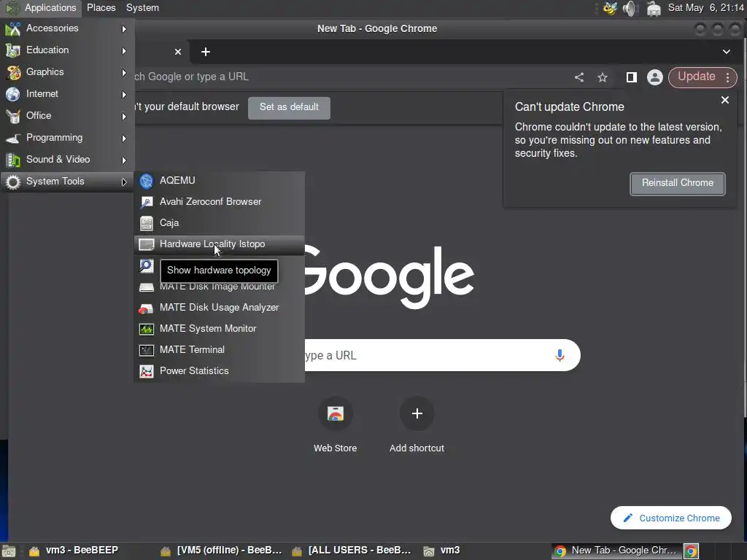Click the System Monitor graph icon
Image resolution: width=747 pixels, height=560 pixels.
[146, 329]
